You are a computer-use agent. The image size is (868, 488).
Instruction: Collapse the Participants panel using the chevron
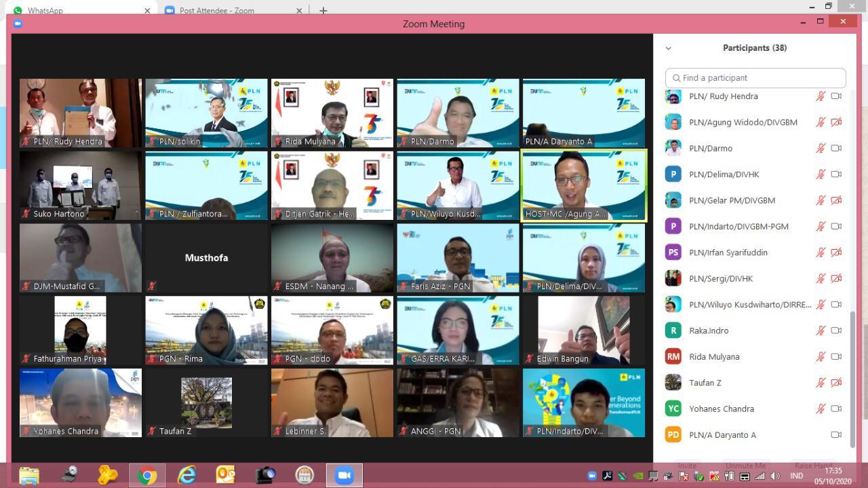click(x=668, y=48)
